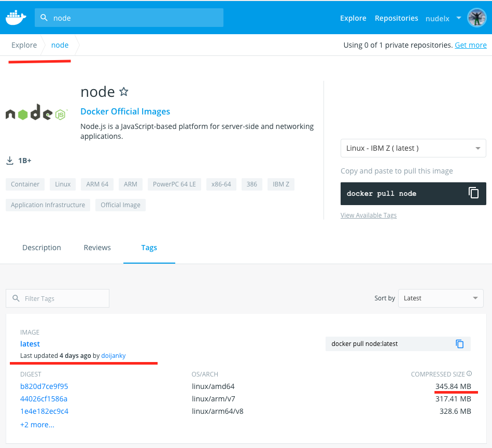The width and height of the screenshot is (492, 448).
Task: Click the ARM 64 tag chip
Action: [x=97, y=184]
